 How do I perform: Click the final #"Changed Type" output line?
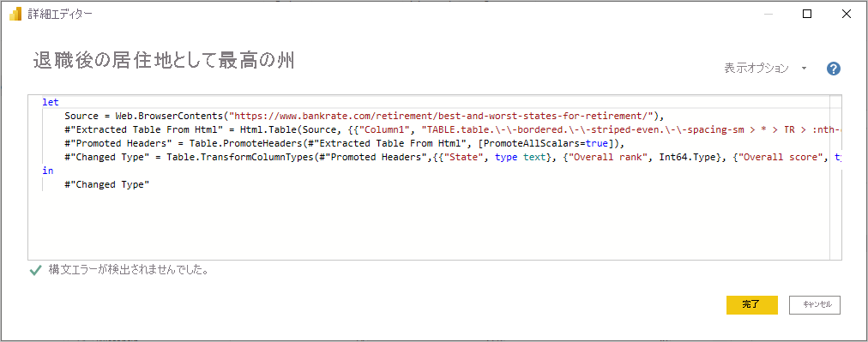(107, 185)
